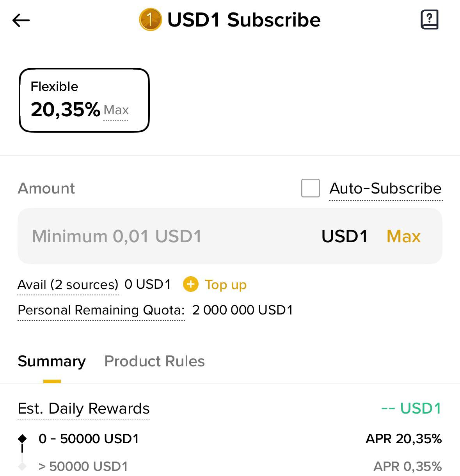Open the help guide book icon
This screenshot has width=460, height=476.
(429, 20)
